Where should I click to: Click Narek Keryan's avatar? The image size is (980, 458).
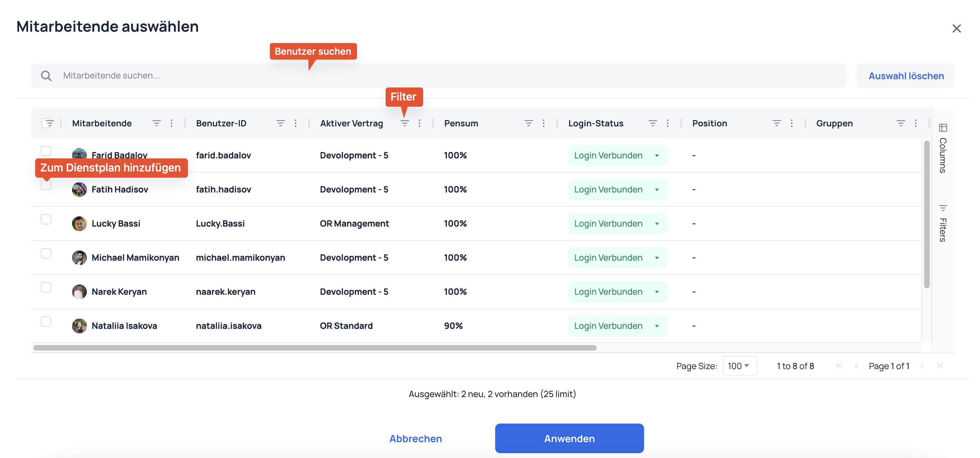(x=79, y=292)
